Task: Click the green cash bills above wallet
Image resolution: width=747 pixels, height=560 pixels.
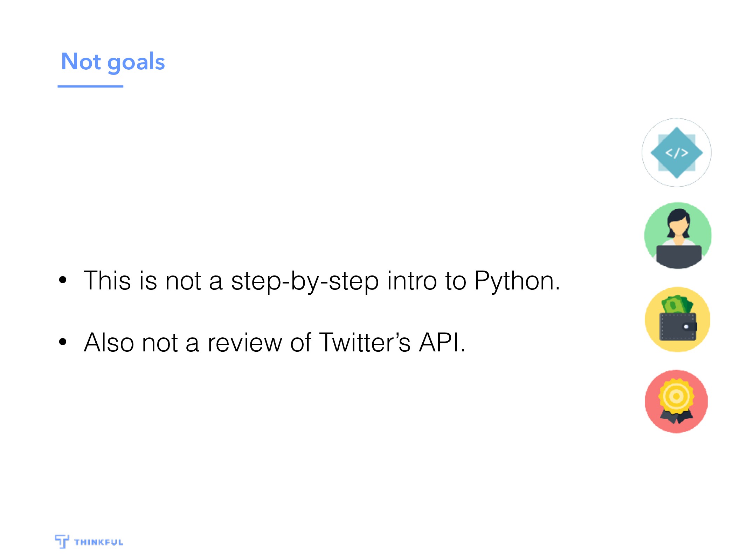Action: [x=677, y=304]
